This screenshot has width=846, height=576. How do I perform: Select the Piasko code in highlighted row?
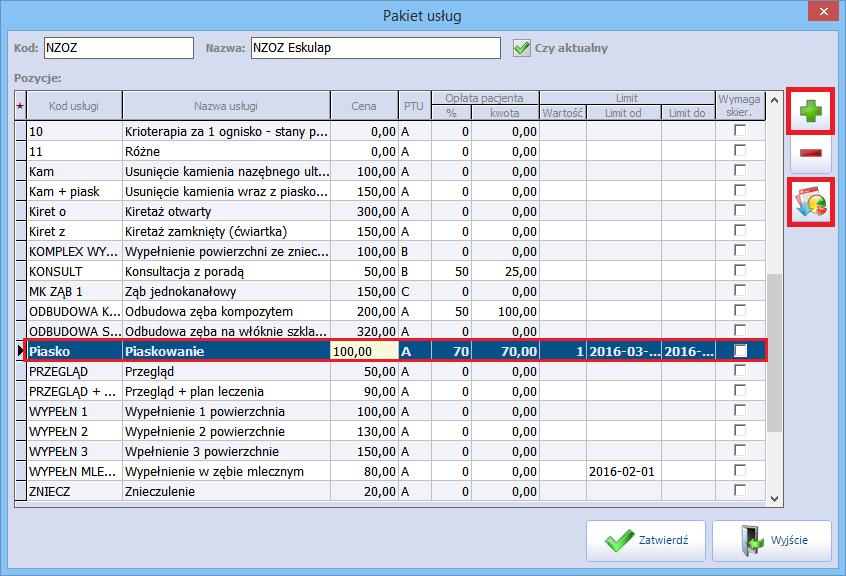point(74,352)
